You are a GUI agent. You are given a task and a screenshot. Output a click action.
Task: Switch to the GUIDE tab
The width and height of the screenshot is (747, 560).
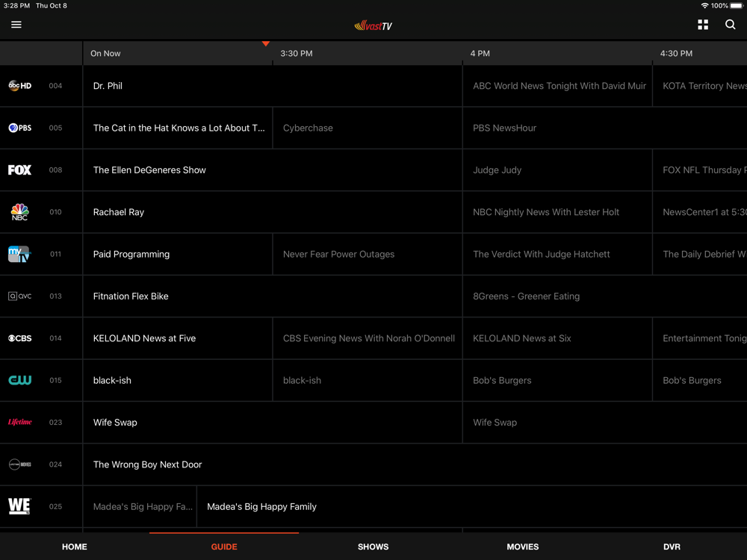point(224,547)
